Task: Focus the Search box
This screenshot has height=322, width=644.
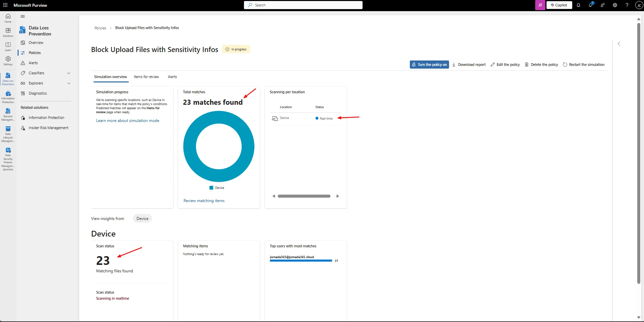Action: pos(303,5)
